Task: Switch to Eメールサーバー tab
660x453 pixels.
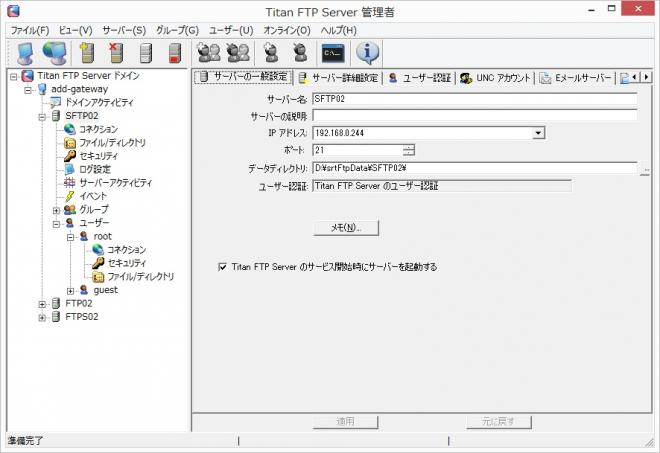Action: (x=575, y=78)
